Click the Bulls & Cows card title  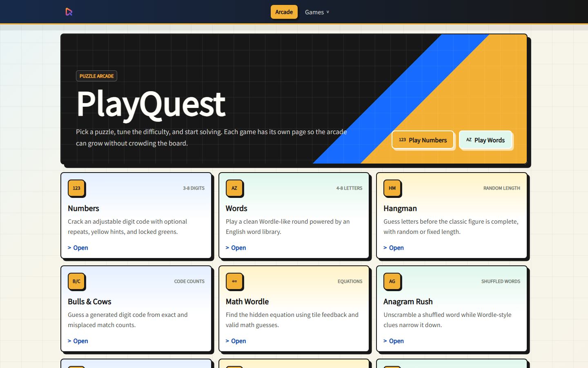point(89,301)
